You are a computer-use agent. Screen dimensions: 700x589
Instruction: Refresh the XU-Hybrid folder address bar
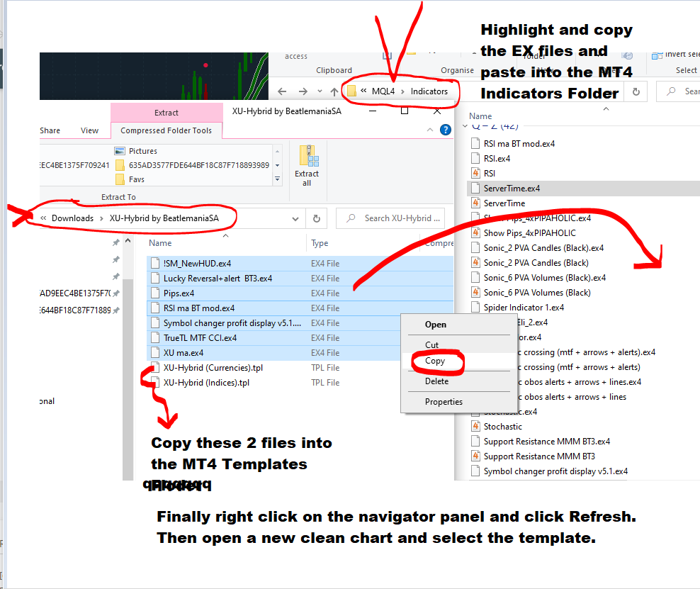coord(317,218)
